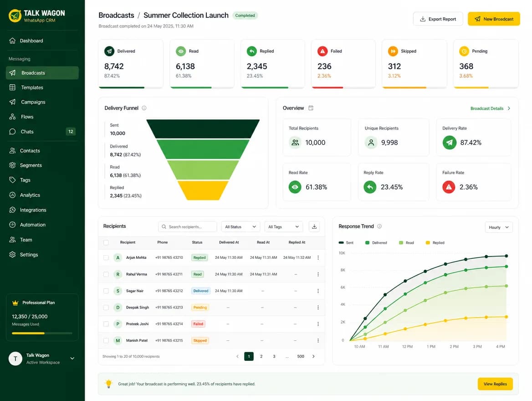Click the Read Rate eye icon
This screenshot has height=401, width=532.
click(295, 187)
